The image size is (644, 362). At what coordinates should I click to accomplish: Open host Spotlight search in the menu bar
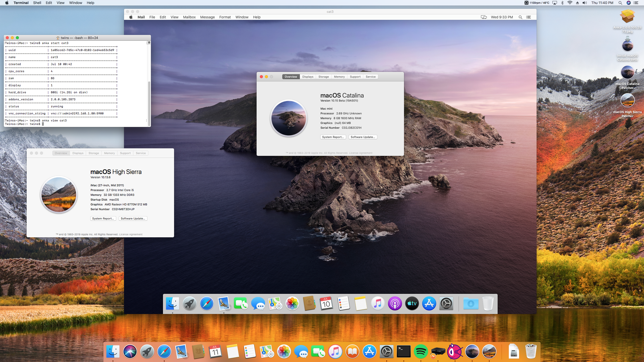point(620,3)
